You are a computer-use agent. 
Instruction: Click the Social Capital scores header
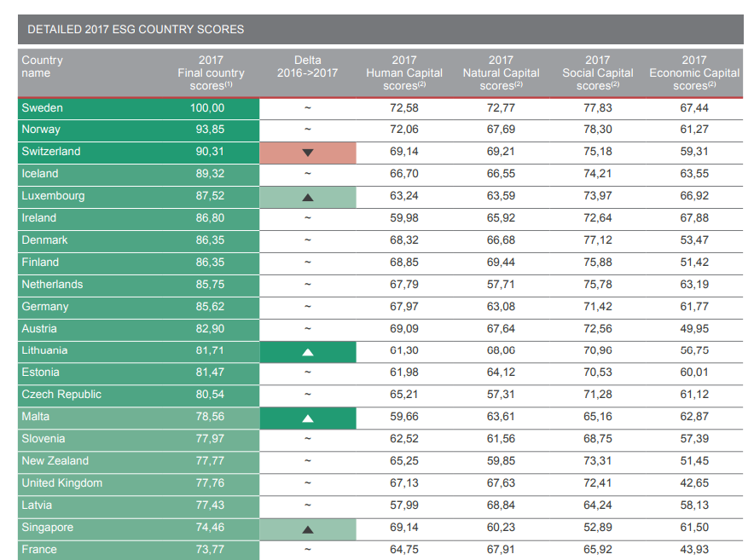pos(598,72)
